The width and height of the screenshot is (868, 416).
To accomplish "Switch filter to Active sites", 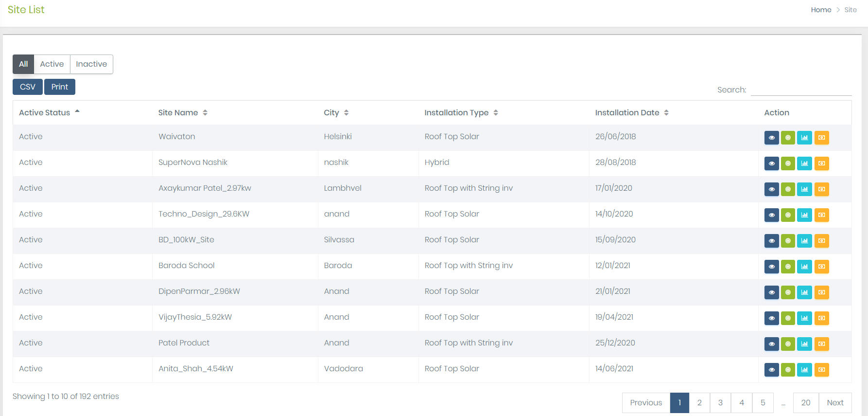I will (52, 64).
